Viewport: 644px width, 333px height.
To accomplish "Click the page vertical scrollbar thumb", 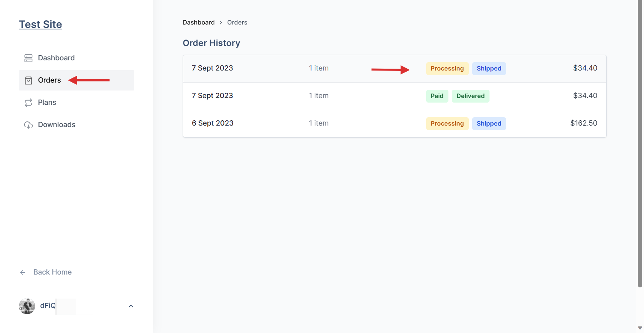I will pos(640,143).
